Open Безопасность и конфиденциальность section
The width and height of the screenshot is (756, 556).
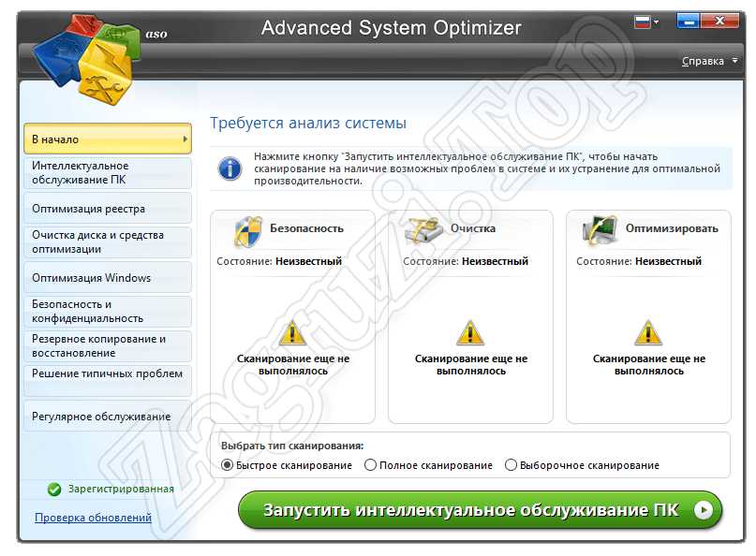[x=108, y=312]
